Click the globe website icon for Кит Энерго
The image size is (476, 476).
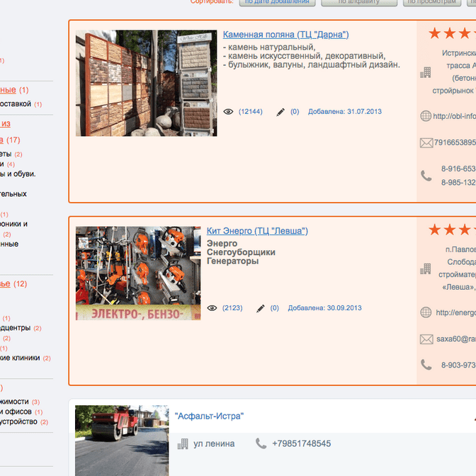coord(426,312)
